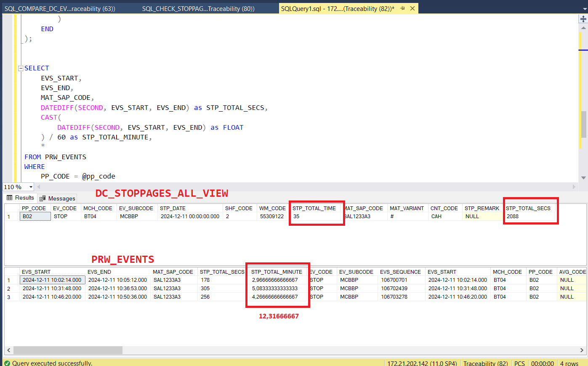
Task: Pin the SQLQuery1.sql tab
Action: click(x=402, y=8)
